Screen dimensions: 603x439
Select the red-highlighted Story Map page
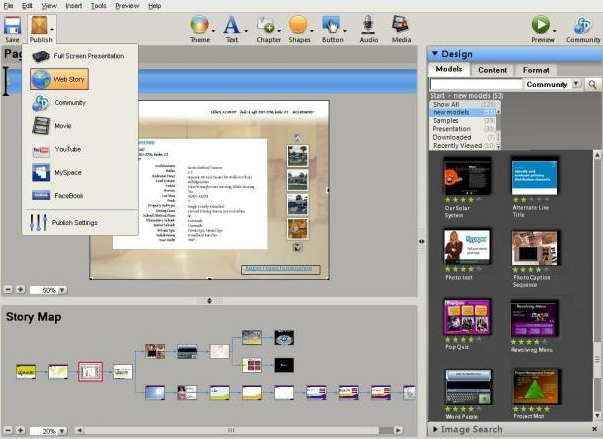90,372
